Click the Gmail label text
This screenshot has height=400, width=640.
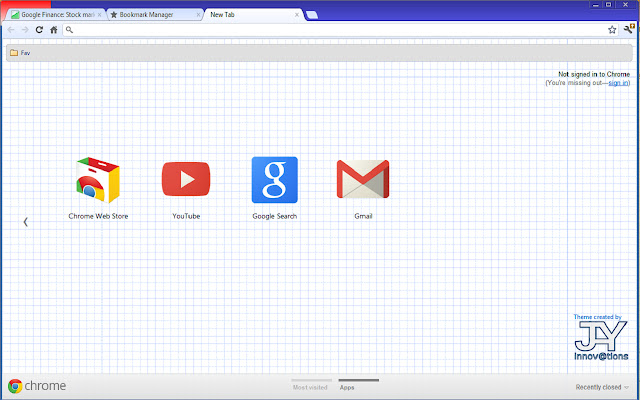[363, 216]
